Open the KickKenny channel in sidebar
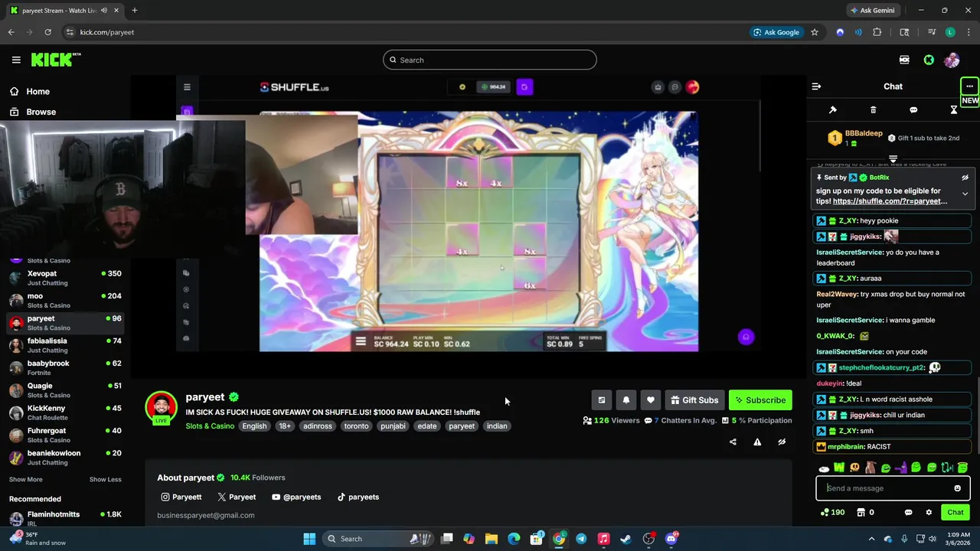The height and width of the screenshot is (551, 980). click(x=65, y=412)
